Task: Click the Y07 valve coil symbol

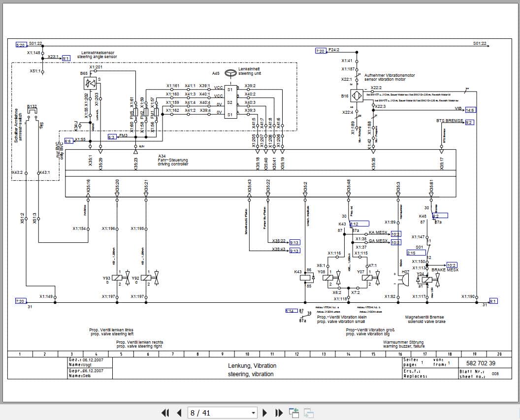Action: pyautogui.click(x=367, y=278)
